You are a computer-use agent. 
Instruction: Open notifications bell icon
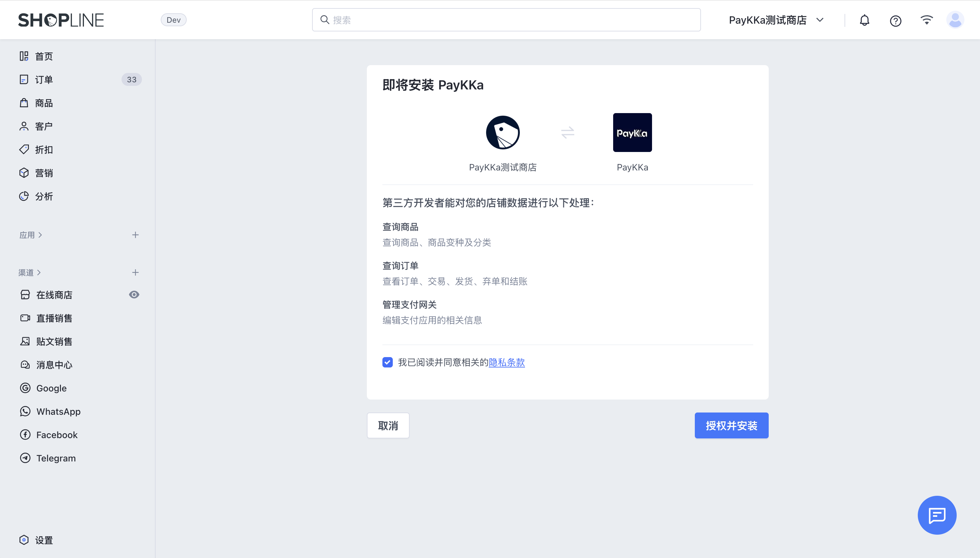point(864,20)
